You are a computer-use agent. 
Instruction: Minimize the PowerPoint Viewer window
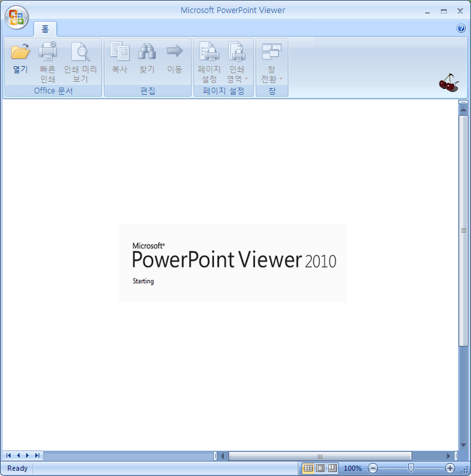[x=428, y=12]
